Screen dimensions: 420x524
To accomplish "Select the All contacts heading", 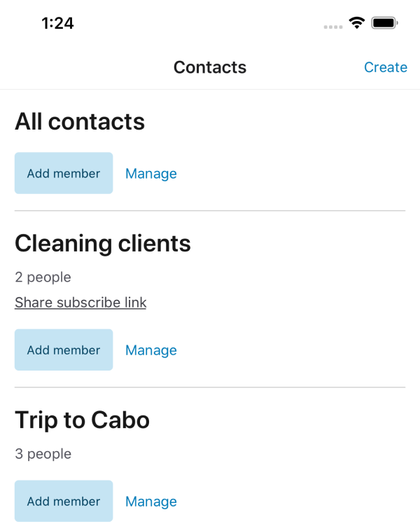I will (80, 122).
